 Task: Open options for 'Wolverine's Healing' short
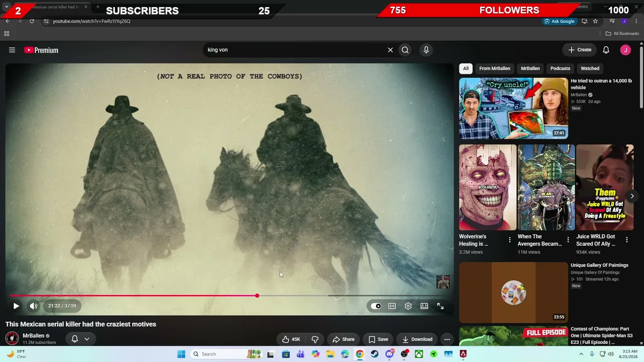click(x=510, y=240)
